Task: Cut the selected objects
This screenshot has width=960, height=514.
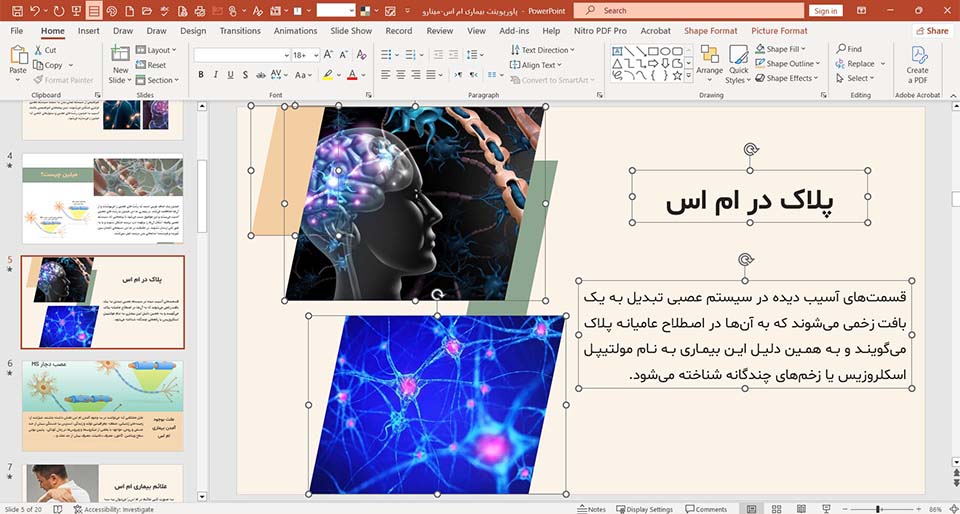Action: coord(45,50)
